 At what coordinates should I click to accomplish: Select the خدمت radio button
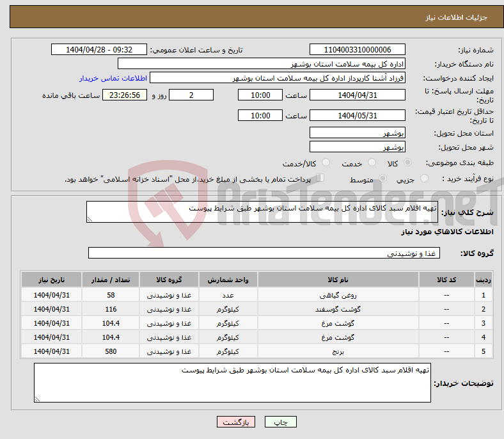tap(372, 163)
